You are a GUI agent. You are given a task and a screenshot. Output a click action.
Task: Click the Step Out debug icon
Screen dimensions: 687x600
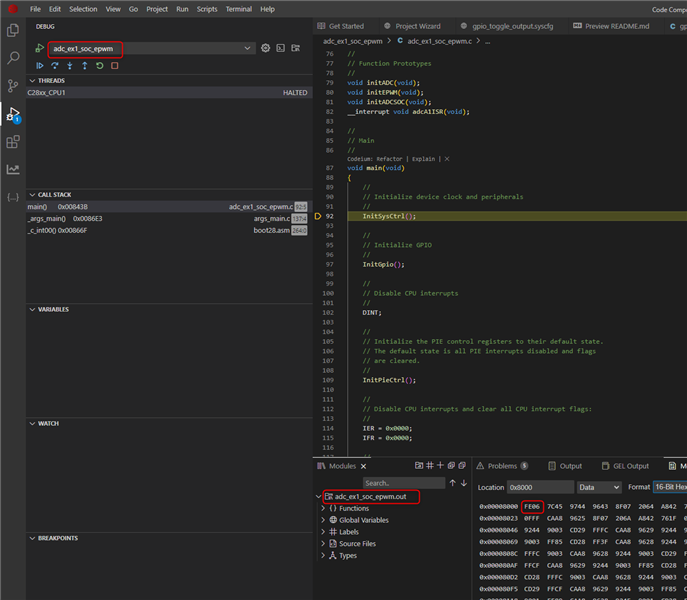[85, 66]
